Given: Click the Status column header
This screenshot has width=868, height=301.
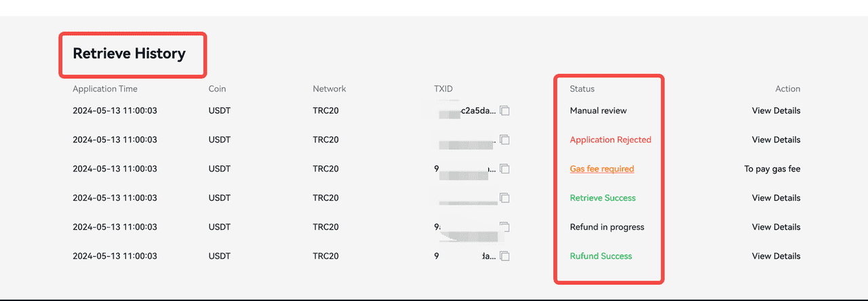Looking at the screenshot, I should pos(582,89).
